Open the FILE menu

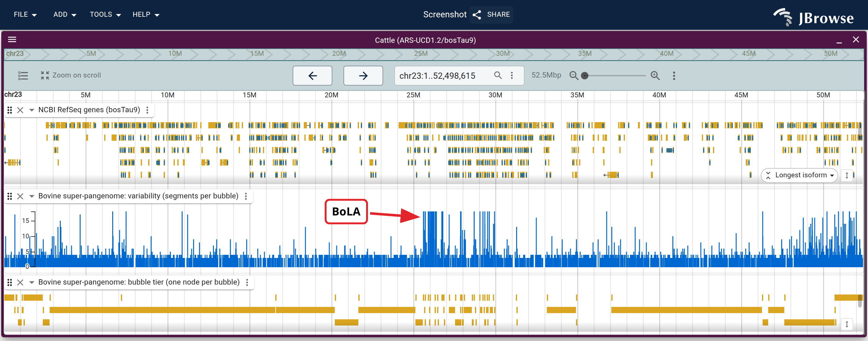(25, 15)
